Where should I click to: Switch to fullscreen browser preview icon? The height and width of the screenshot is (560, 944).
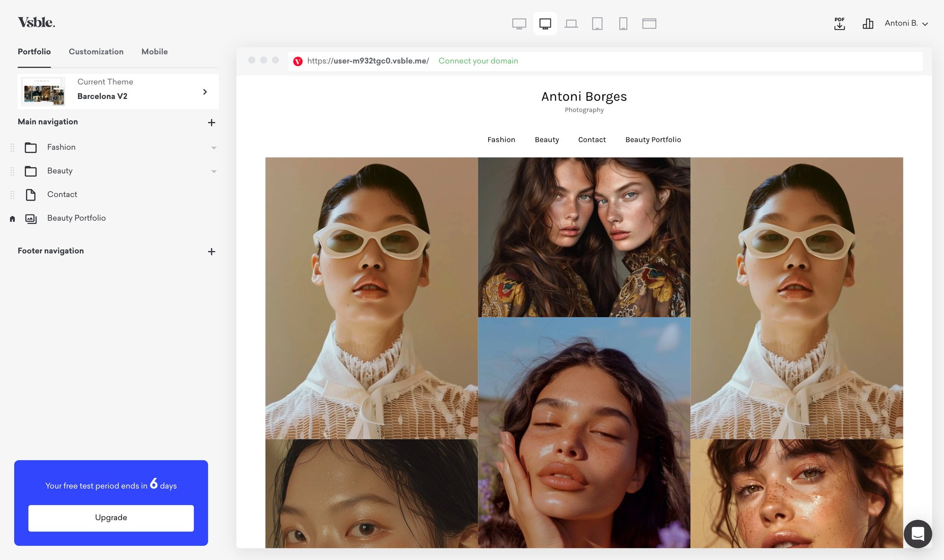[x=649, y=24]
